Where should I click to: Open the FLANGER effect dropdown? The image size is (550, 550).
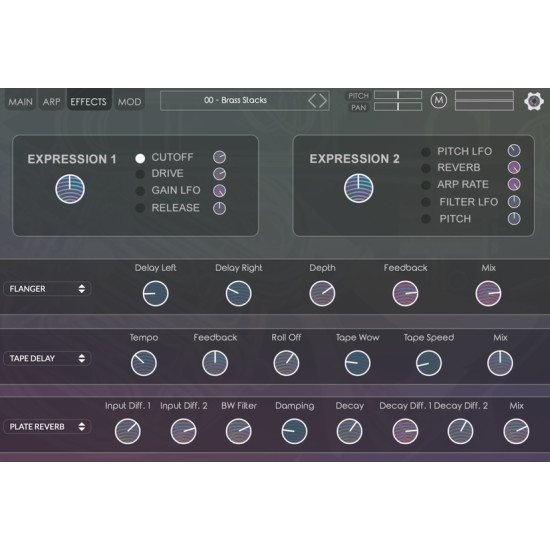coord(47,289)
